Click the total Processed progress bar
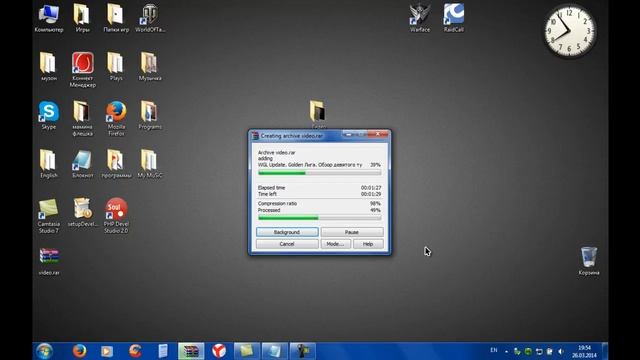This screenshot has width=640, height=360. (x=320, y=218)
